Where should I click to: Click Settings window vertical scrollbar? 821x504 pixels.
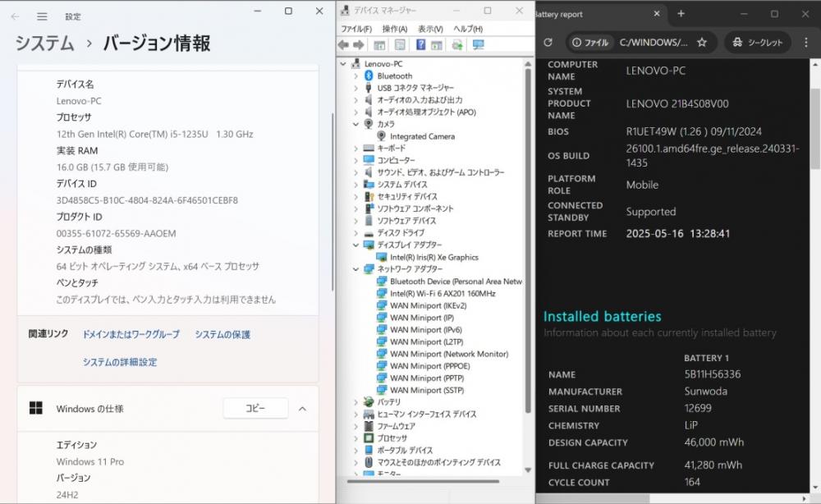point(332,203)
